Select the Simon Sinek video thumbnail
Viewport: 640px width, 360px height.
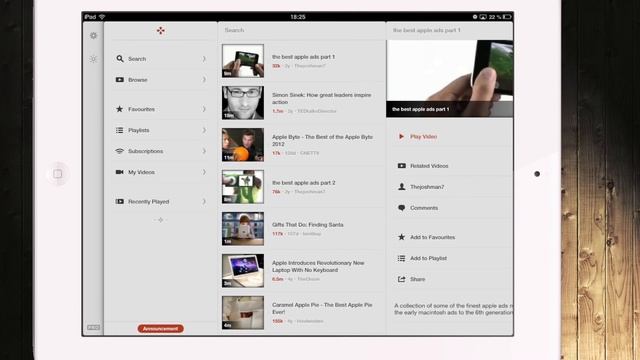[243, 103]
